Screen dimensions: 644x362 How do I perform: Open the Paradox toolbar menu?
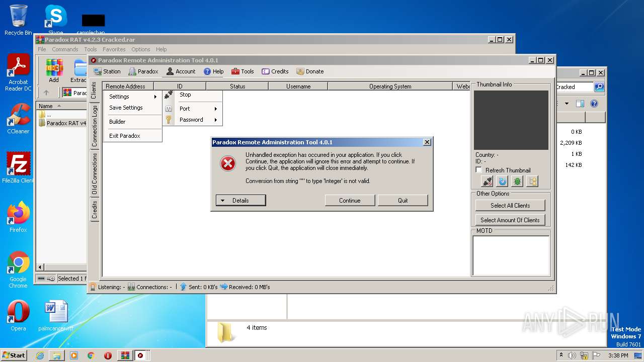pyautogui.click(x=143, y=71)
